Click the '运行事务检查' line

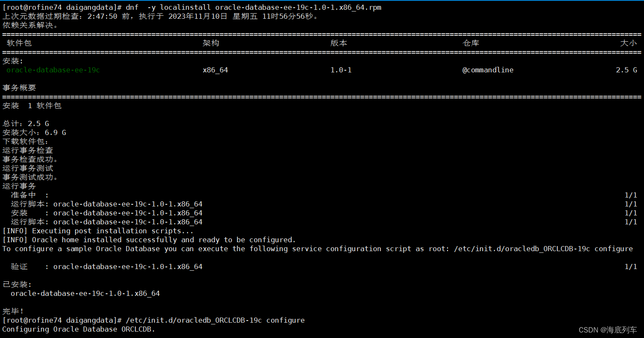28,150
